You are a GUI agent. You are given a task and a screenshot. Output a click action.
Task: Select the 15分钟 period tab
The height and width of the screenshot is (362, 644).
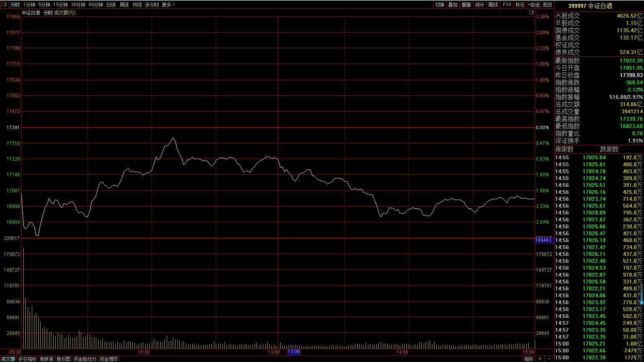(x=60, y=5)
